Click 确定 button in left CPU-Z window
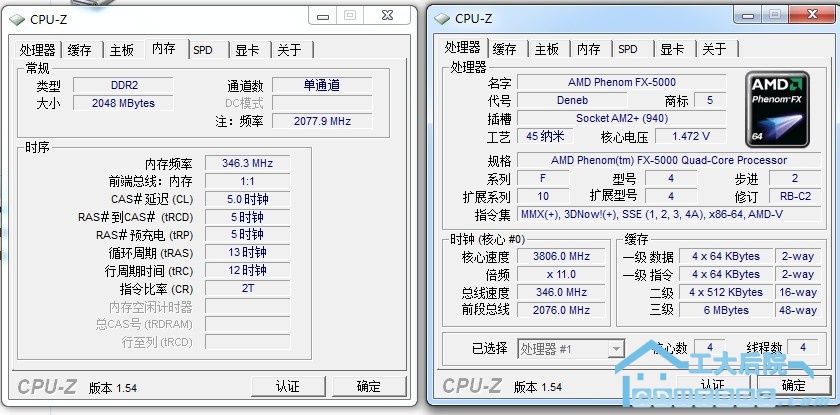This screenshot has height=415, width=840. click(369, 387)
